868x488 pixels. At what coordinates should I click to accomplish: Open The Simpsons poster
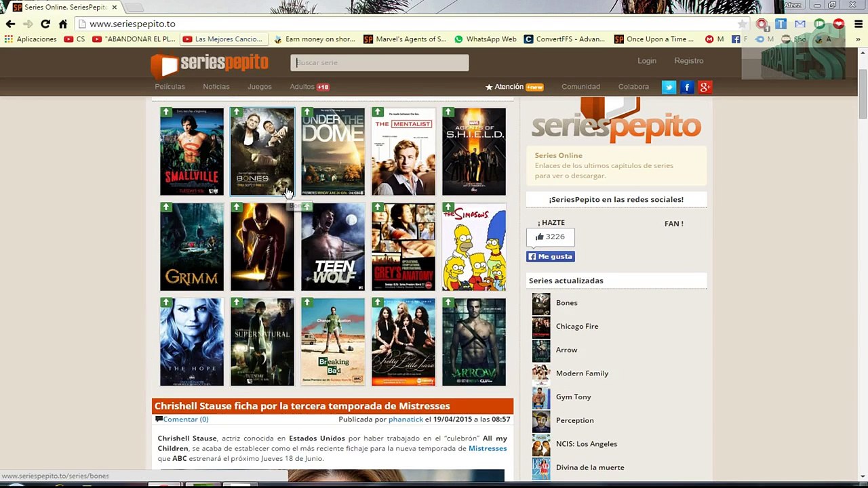pos(474,247)
